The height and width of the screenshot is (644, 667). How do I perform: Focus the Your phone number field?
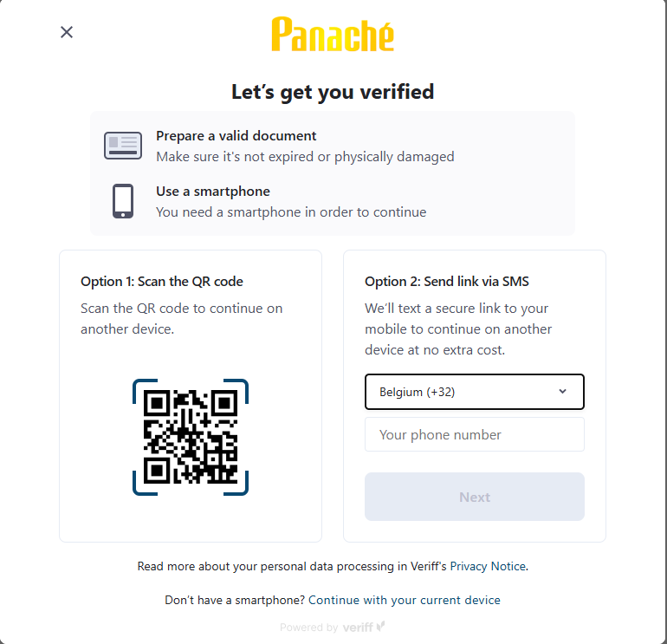tap(475, 434)
